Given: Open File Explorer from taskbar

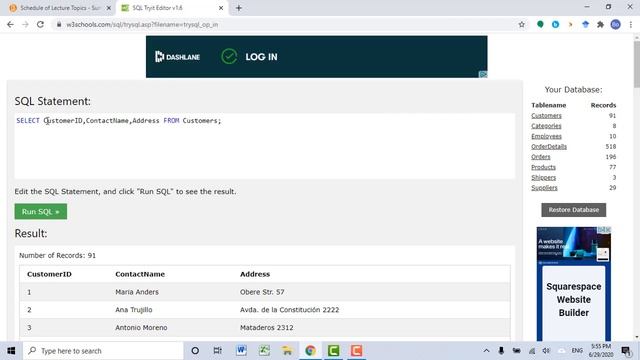Looking at the screenshot, I should pyautogui.click(x=287, y=351).
